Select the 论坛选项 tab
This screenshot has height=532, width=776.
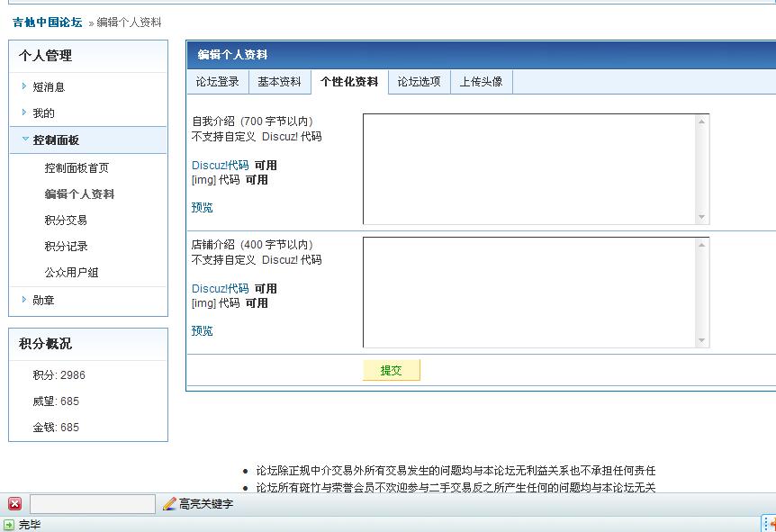tap(419, 82)
